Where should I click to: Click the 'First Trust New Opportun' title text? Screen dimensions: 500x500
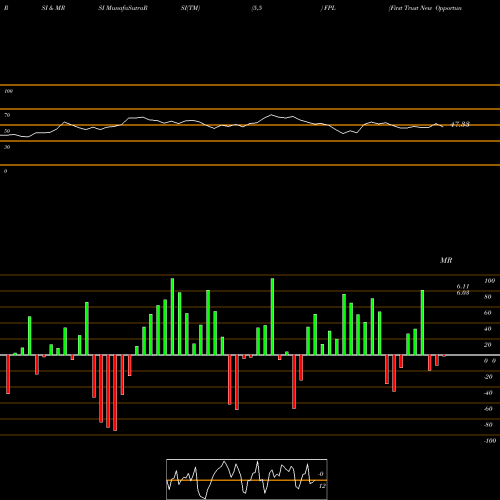[425, 8]
